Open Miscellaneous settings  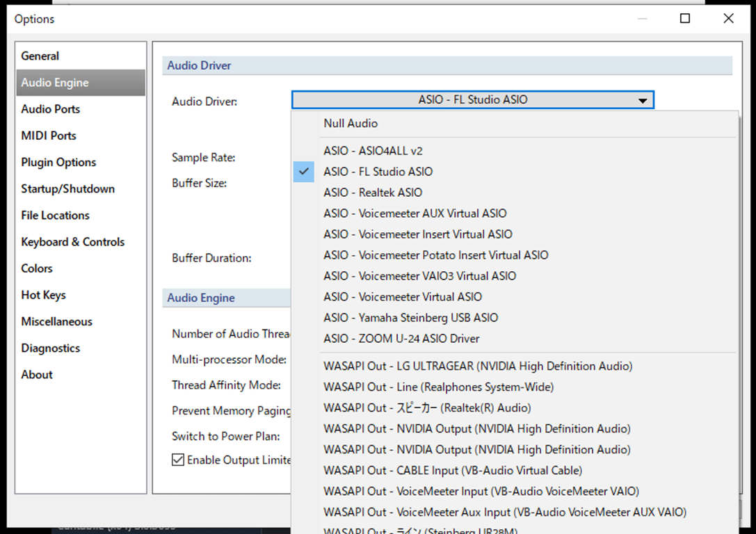[x=81, y=321]
